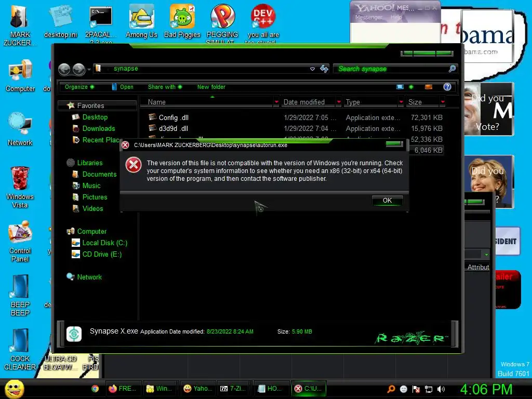Open the Share with menu
The width and height of the screenshot is (532, 399).
[165, 87]
